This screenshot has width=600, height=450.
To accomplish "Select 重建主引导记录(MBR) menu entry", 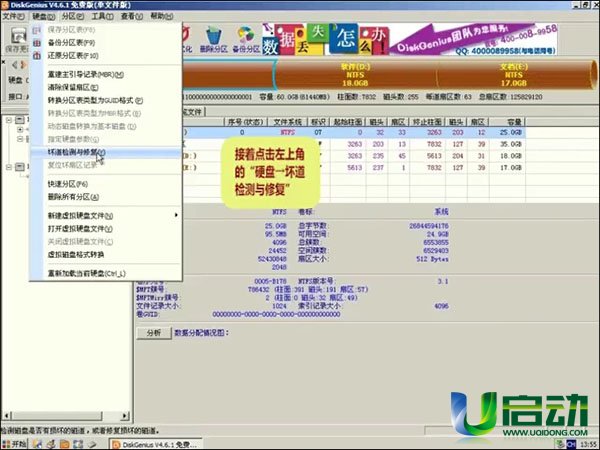I will pyautogui.click(x=106, y=75).
